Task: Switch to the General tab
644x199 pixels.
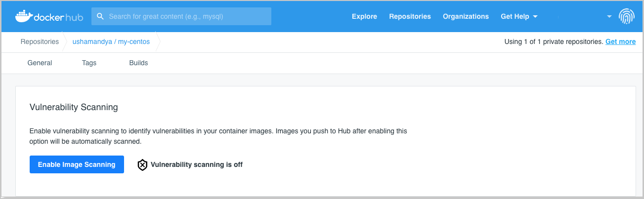Action: pos(40,63)
